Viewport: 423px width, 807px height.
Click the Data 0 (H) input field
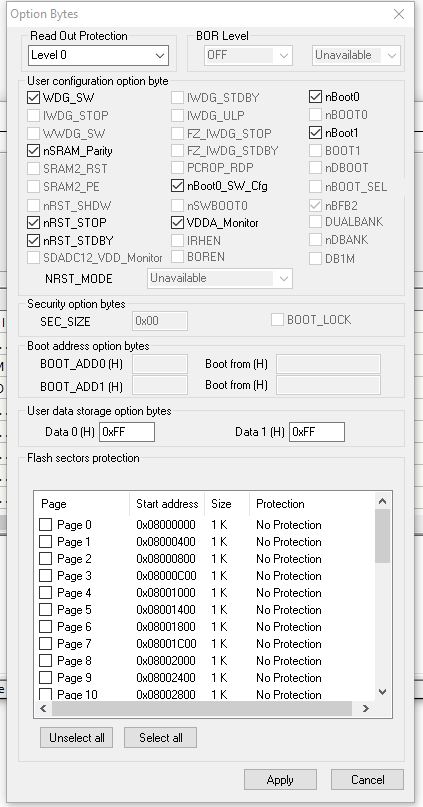(127, 432)
